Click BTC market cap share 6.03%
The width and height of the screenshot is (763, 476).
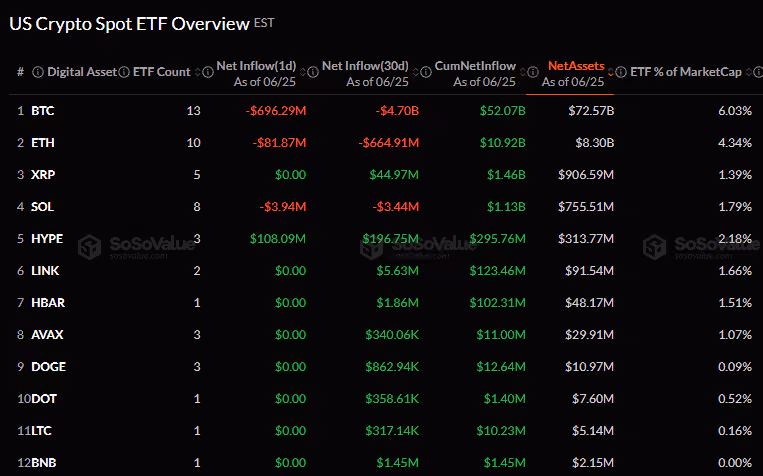point(735,111)
